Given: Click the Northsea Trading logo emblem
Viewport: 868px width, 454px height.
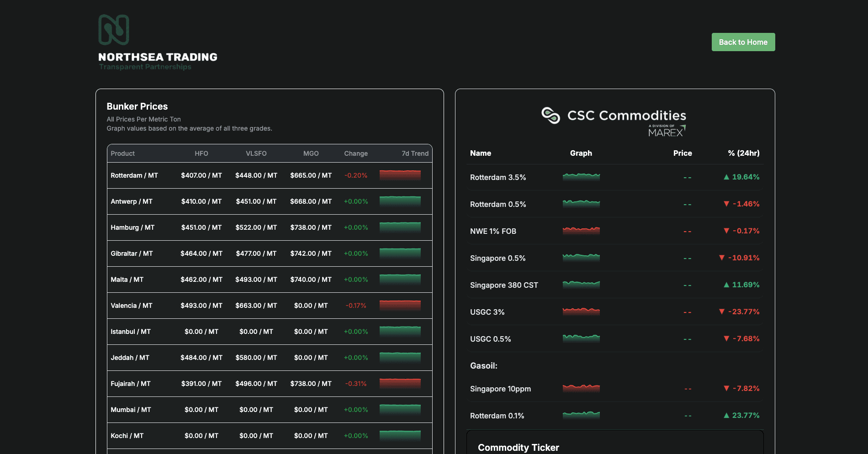Looking at the screenshot, I should pos(114,30).
